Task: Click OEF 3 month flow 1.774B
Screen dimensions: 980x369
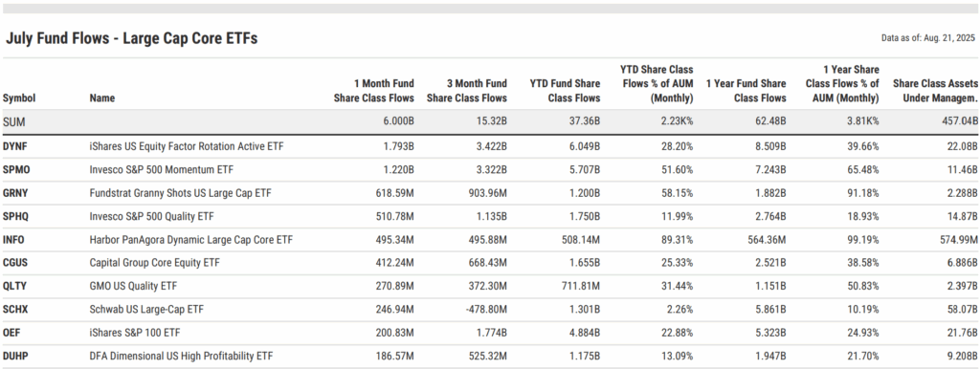Action: [492, 333]
